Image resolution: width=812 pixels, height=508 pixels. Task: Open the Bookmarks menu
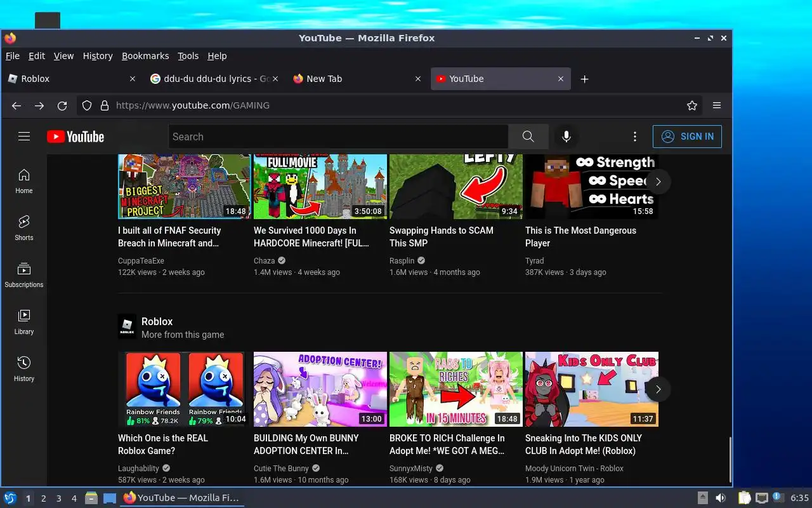click(145, 56)
